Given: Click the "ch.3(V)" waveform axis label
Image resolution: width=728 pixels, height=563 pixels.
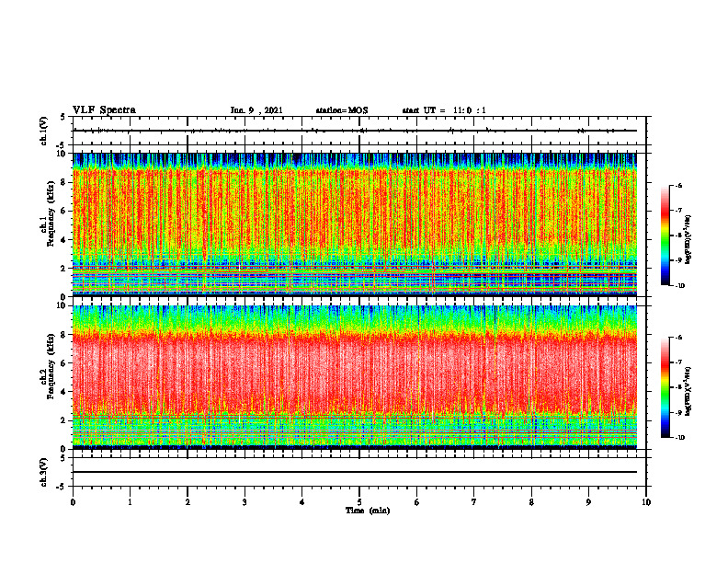Looking at the screenshot, I should click(43, 472).
